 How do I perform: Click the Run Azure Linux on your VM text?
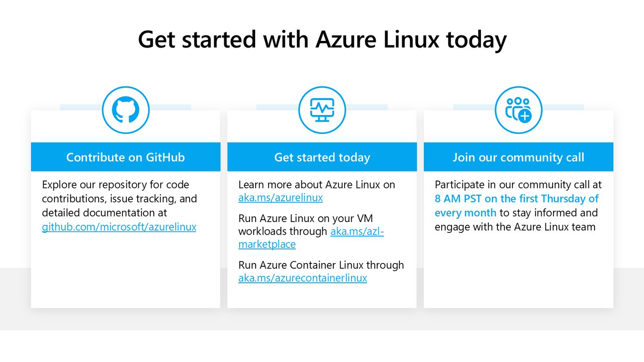(x=305, y=219)
